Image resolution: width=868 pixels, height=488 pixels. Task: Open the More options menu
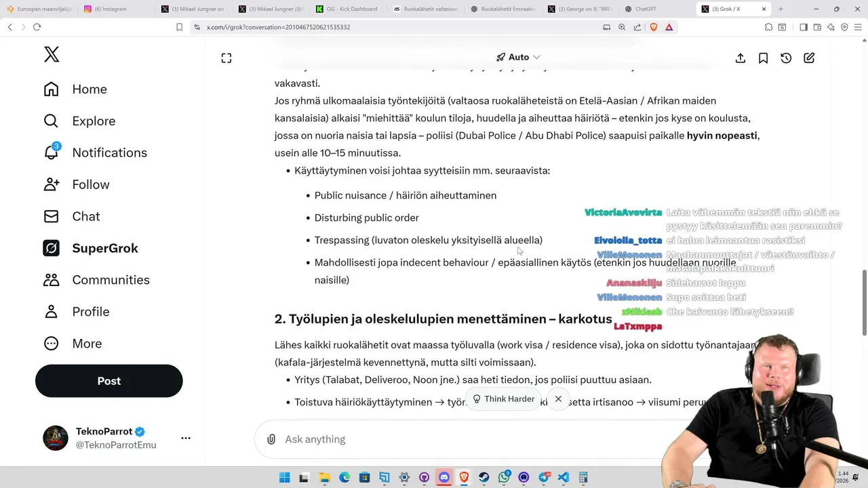(72, 344)
